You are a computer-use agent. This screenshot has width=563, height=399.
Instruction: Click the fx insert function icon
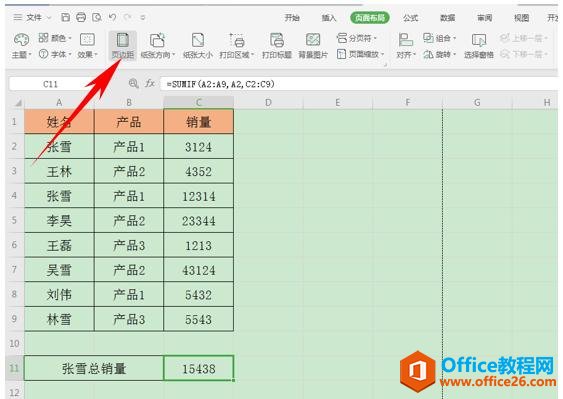click(x=150, y=84)
